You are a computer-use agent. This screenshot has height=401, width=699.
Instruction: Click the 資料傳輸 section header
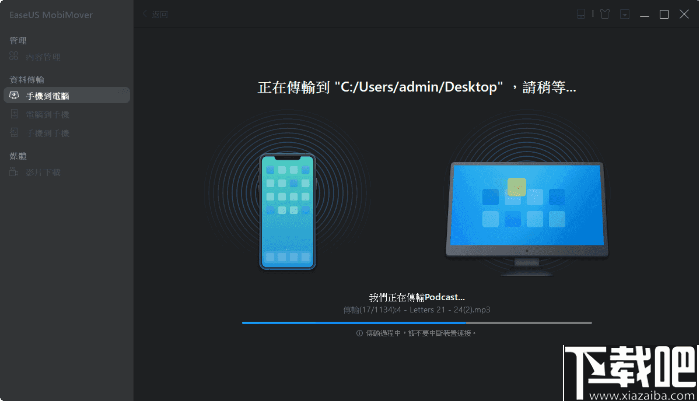pos(27,79)
